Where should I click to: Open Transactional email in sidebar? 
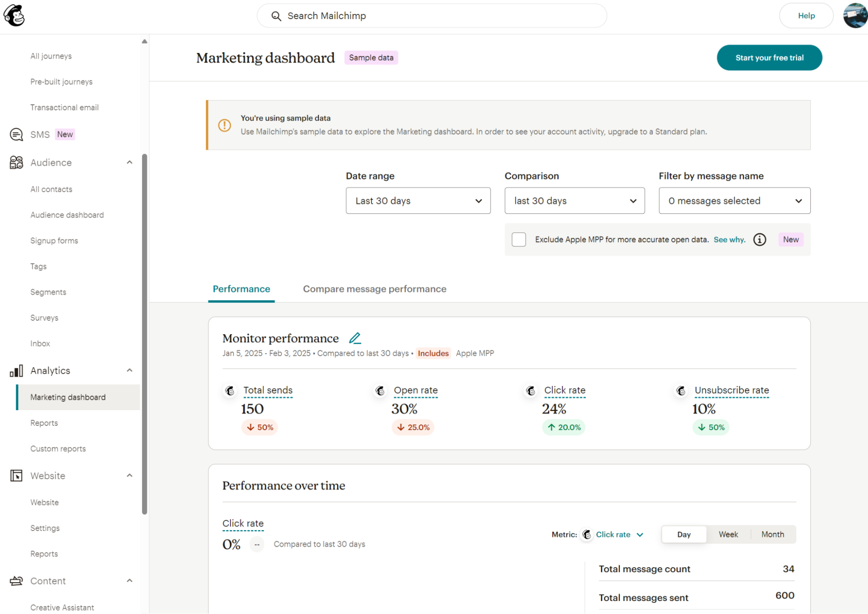pyautogui.click(x=64, y=107)
